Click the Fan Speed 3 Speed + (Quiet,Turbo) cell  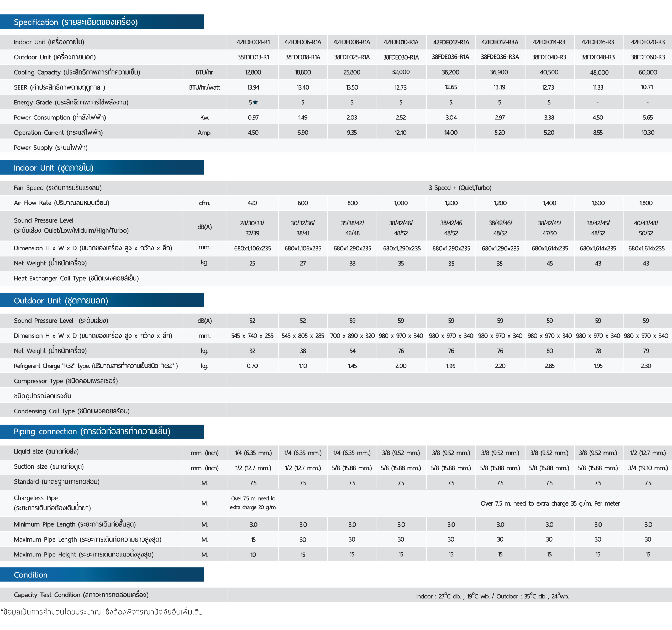pyautogui.click(x=460, y=188)
